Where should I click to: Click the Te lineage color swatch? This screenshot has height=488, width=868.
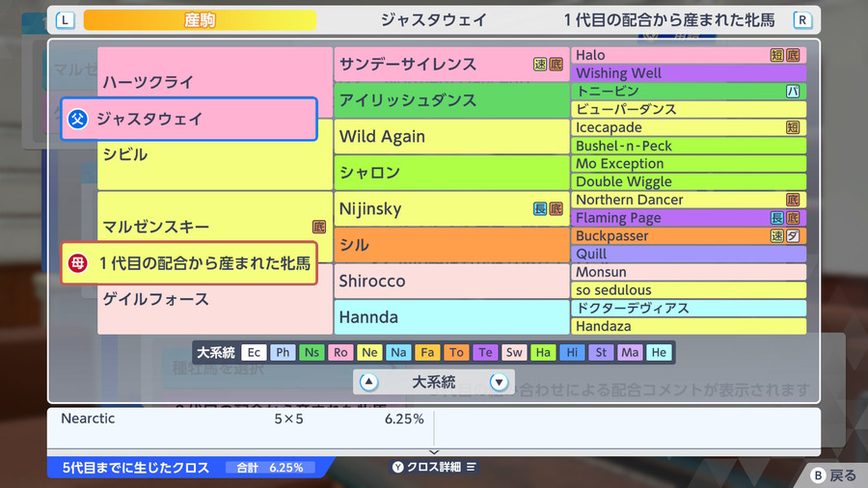point(485,352)
